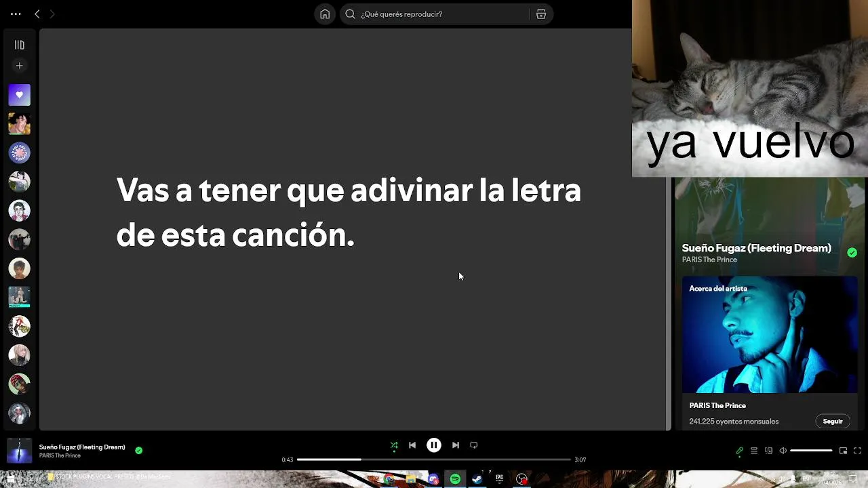This screenshot has width=868, height=488.
Task: Open the Connect to a device icon
Action: pyautogui.click(x=768, y=451)
